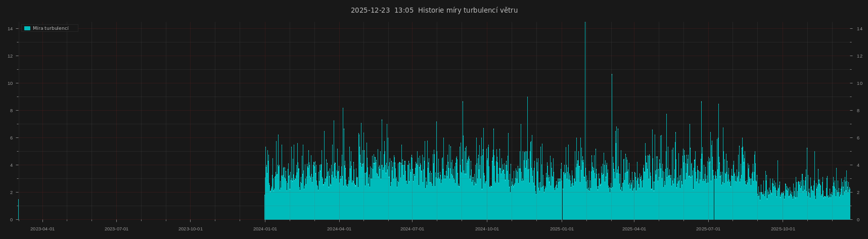Screen dimensions: 868x239
Task: Select the 2023-04-01 x-axis date label
Action: (42, 229)
